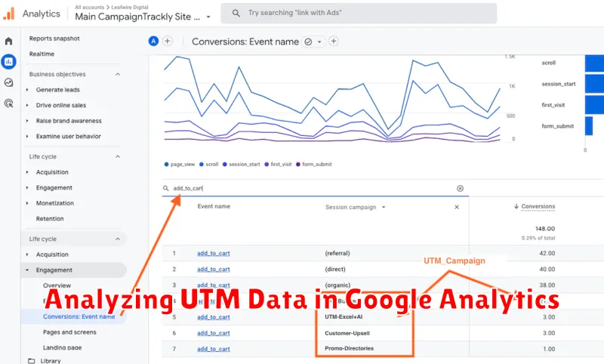Click the scroll bar in bar chart

594,63
